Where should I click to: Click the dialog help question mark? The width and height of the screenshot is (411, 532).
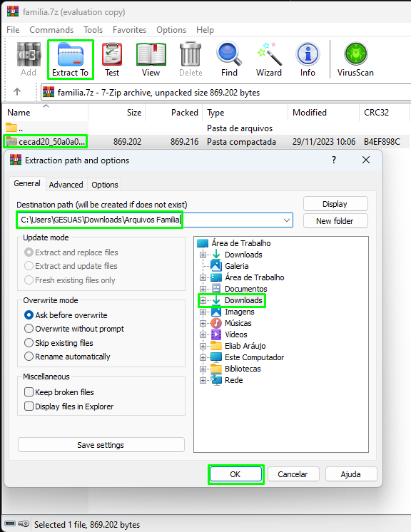click(334, 160)
